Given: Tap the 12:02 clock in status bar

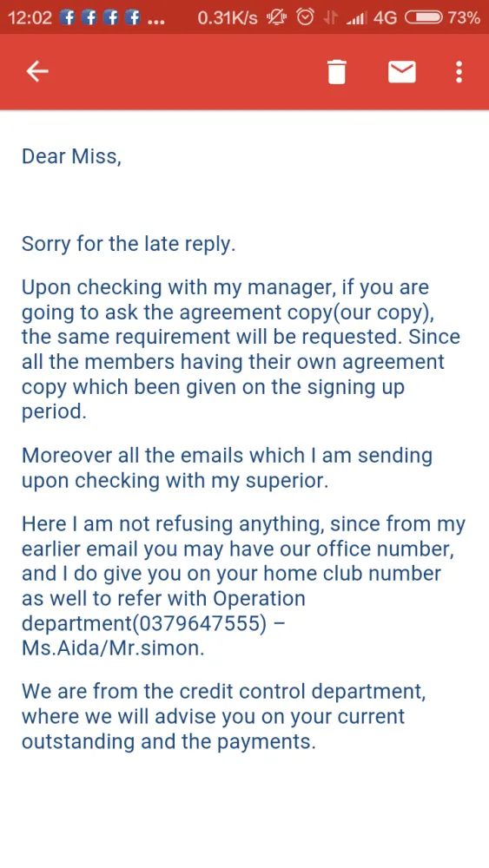Looking at the screenshot, I should click(x=30, y=17).
